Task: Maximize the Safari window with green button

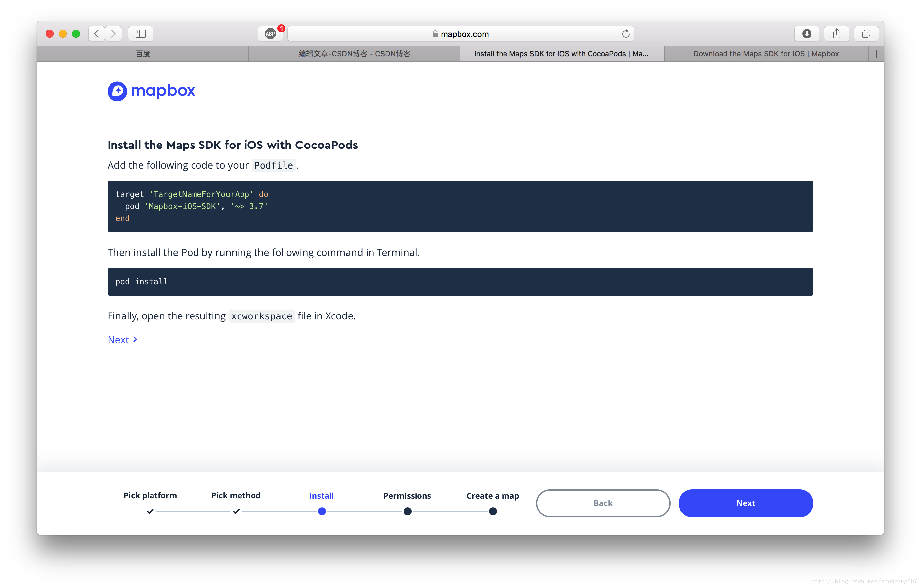Action: (76, 34)
